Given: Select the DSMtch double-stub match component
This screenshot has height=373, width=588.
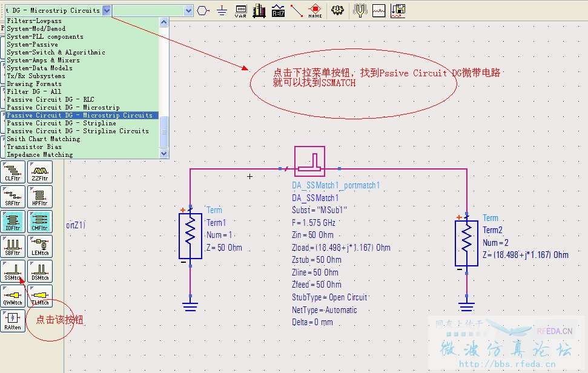Looking at the screenshot, I should (40, 271).
